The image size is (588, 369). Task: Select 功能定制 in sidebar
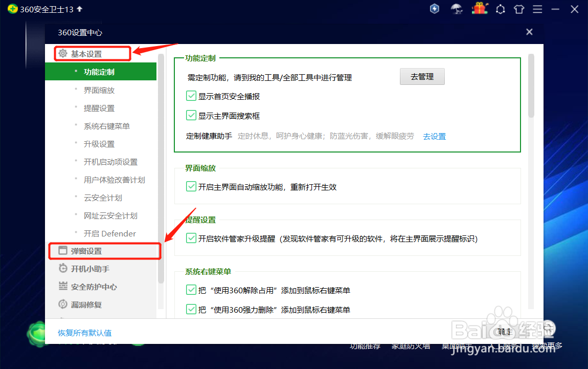coord(101,72)
